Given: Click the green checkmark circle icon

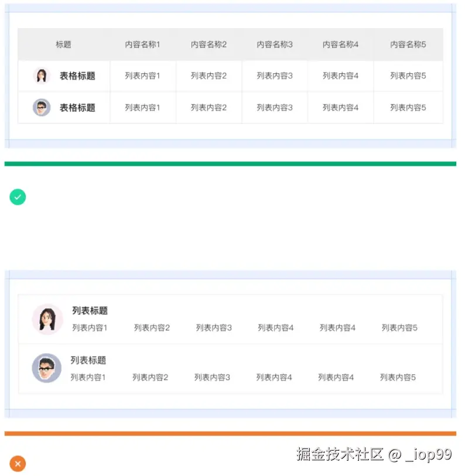Looking at the screenshot, I should [x=18, y=197].
